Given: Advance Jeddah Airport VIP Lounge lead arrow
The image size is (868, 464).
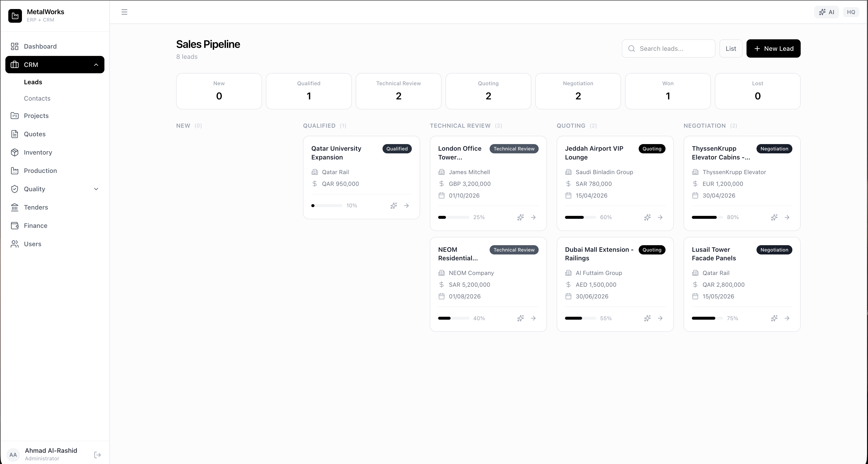Looking at the screenshot, I should [660, 217].
